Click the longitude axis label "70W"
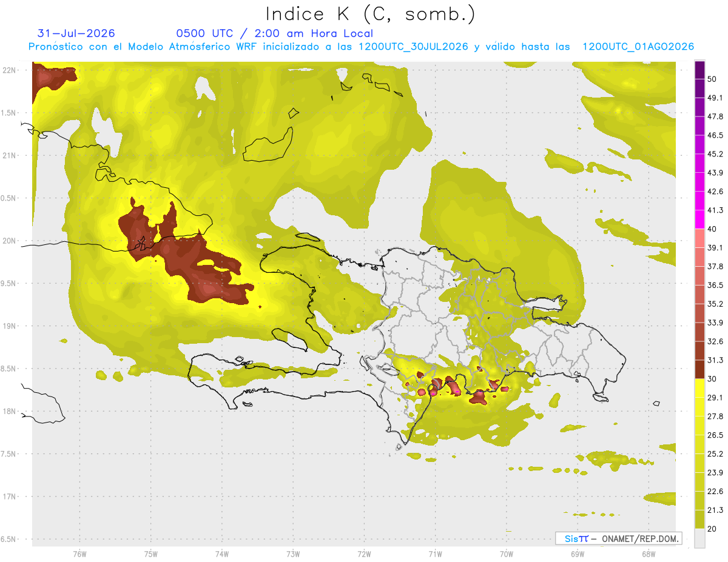 [x=506, y=555]
